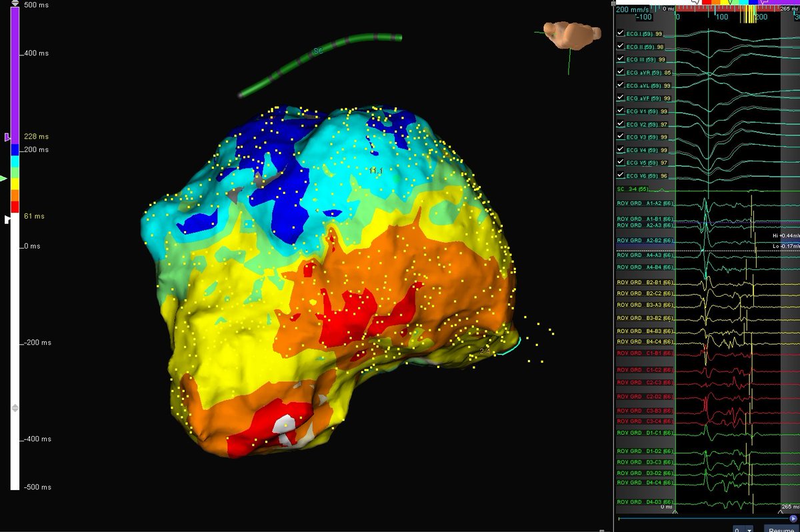Toggle the ECG V1 channel checkbox
This screenshot has width=800, height=532.
coord(620,111)
